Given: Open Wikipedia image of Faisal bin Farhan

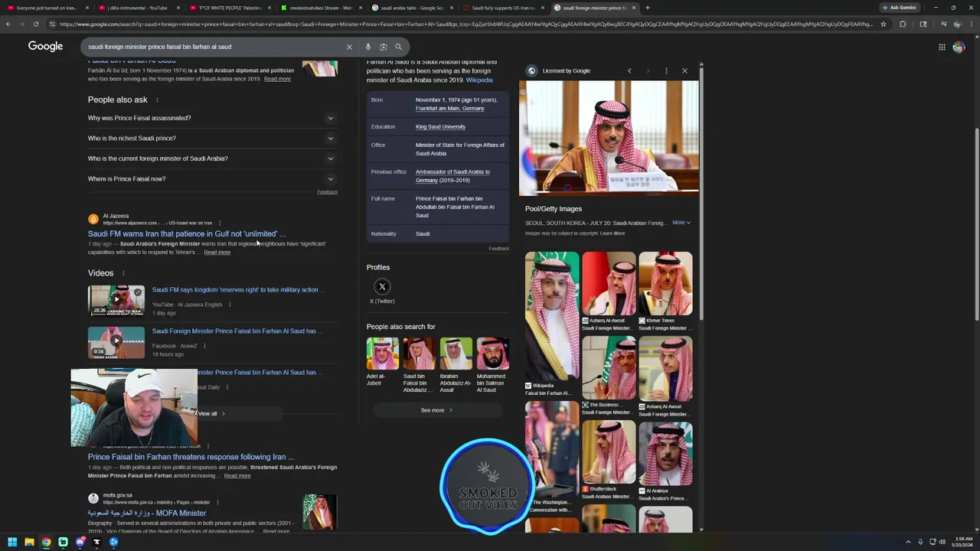Looking at the screenshot, I should click(x=552, y=317).
